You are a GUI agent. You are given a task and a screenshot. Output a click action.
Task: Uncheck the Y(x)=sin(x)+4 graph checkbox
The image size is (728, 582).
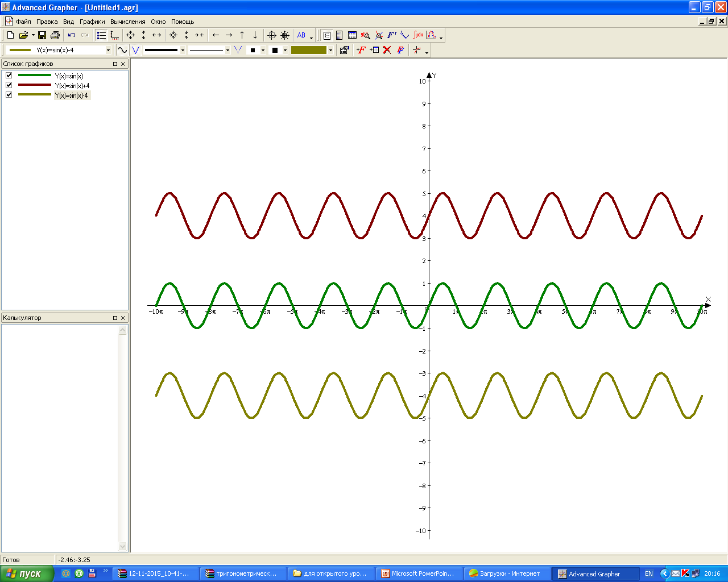coord(9,85)
